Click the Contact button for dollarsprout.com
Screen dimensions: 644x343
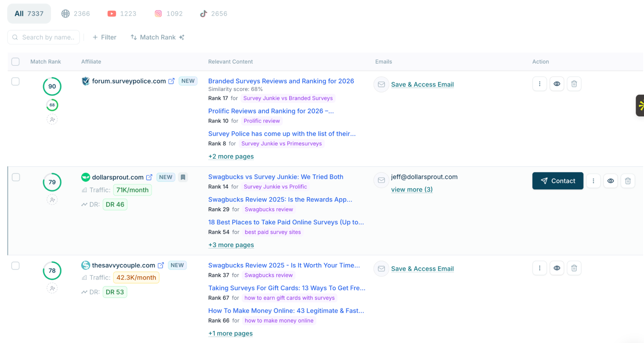[557, 181]
